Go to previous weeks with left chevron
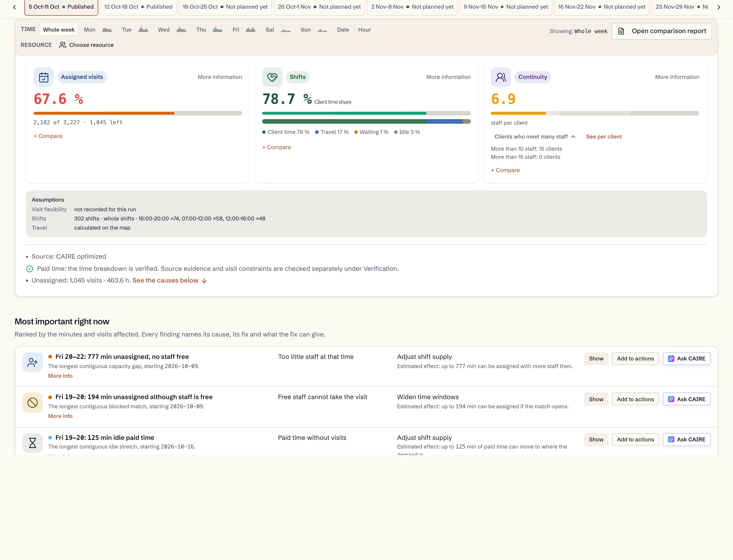Viewport: 733px width, 560px height. pos(14,7)
